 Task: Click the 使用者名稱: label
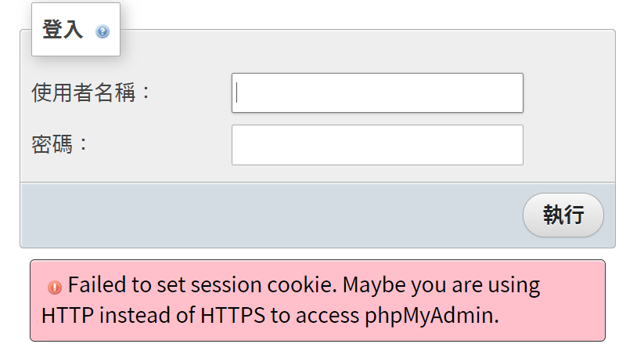(90, 93)
